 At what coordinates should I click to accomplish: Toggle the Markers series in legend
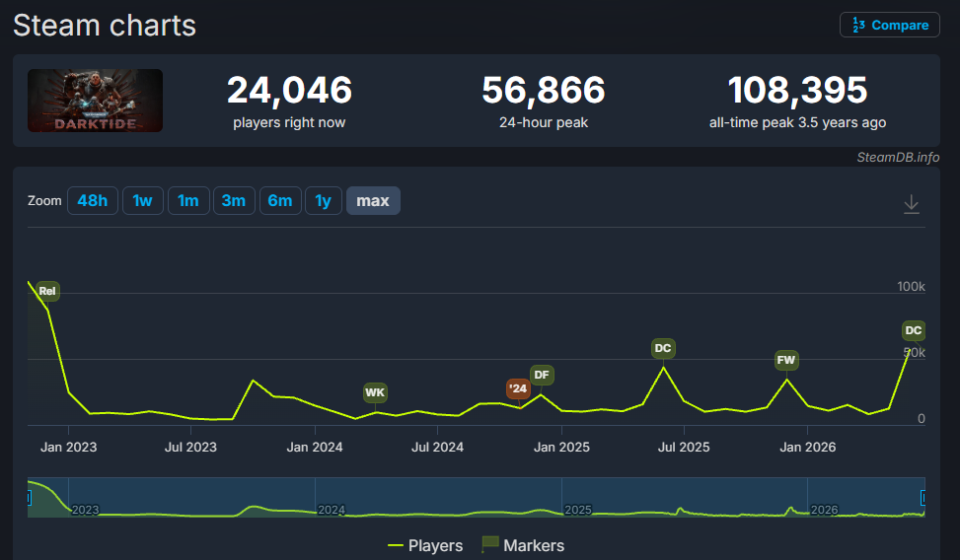click(x=523, y=545)
